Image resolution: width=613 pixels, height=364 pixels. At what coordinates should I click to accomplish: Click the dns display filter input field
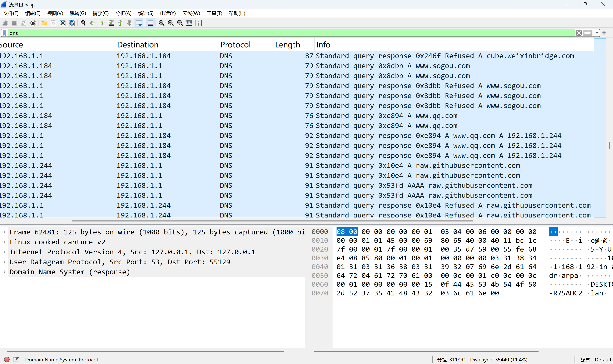click(290, 33)
